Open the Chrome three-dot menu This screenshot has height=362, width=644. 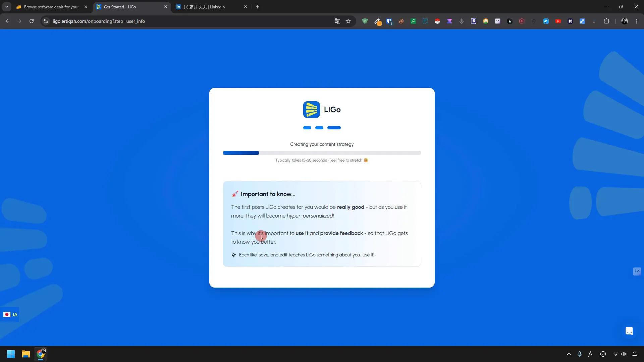coord(637,21)
